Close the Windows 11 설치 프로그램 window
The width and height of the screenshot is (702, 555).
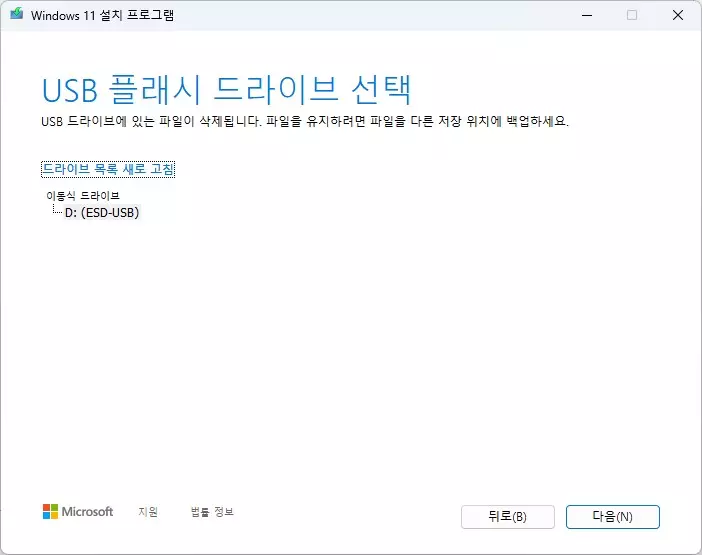(678, 15)
